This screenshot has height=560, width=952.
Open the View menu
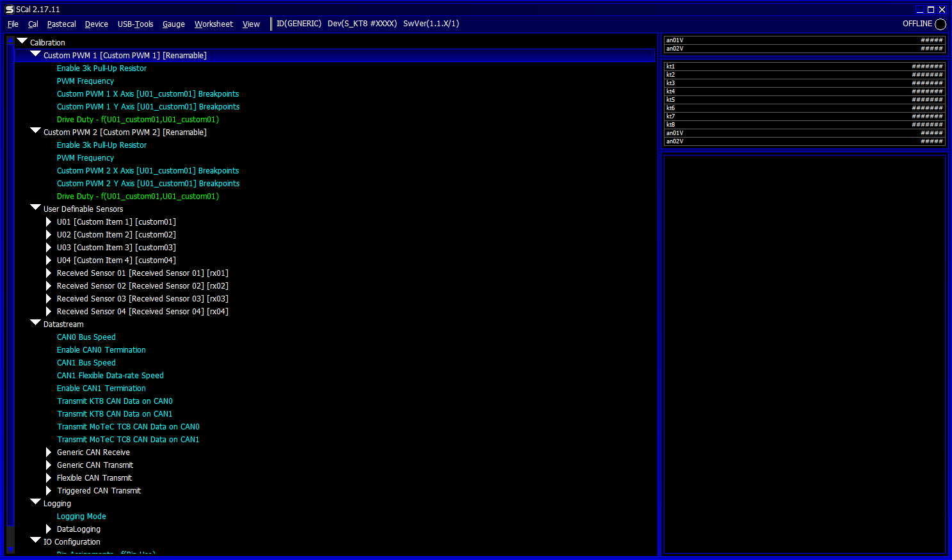click(251, 24)
